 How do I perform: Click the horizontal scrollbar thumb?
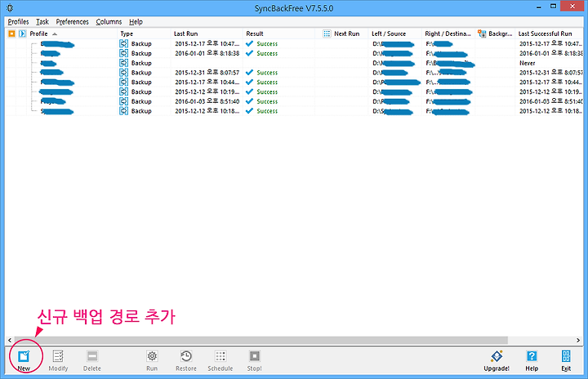point(261,341)
